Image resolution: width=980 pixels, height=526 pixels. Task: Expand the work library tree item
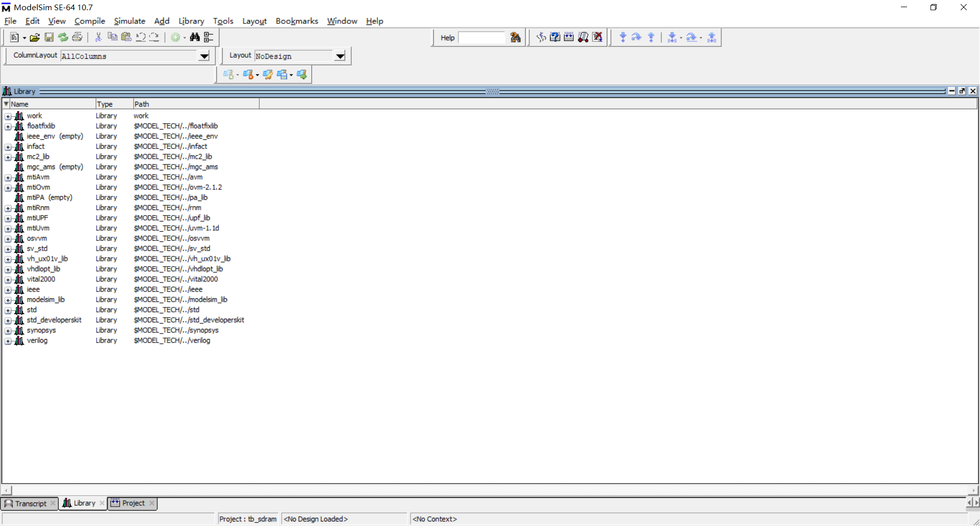(8, 116)
